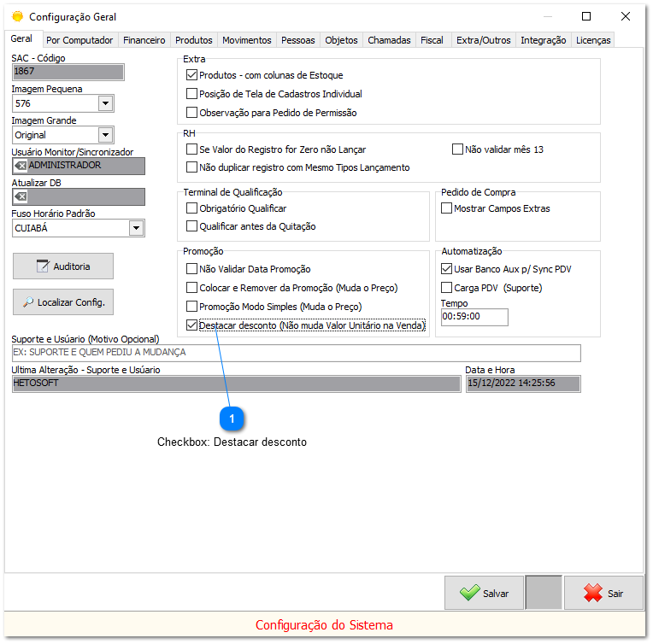Screen dimensions: 653x644
Task: Exit with the Sair button
Action: pos(603,593)
